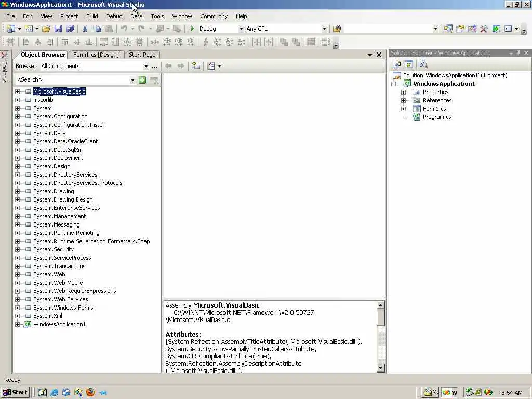
Task: Open Object Browser Settings dropdown arrow
Action: coord(220,66)
